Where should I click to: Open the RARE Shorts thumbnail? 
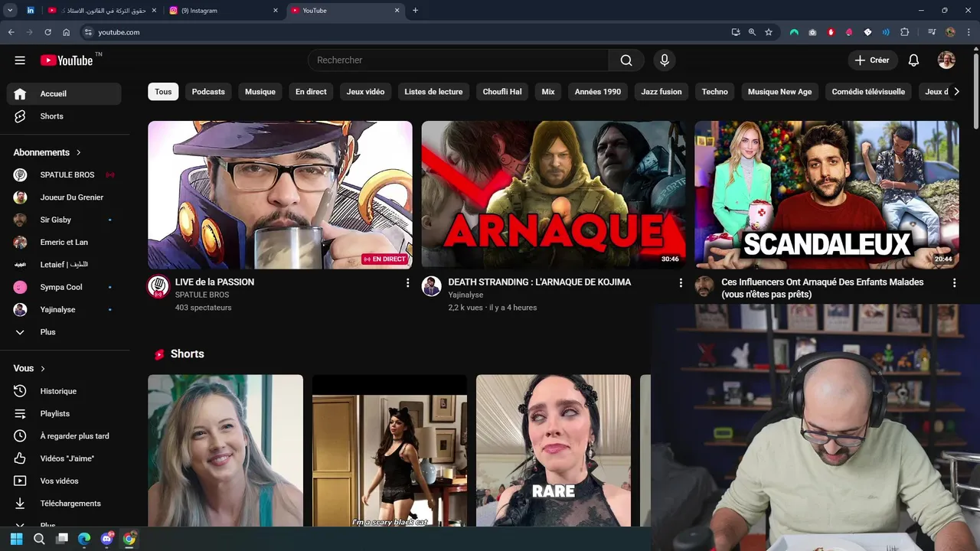tap(554, 450)
